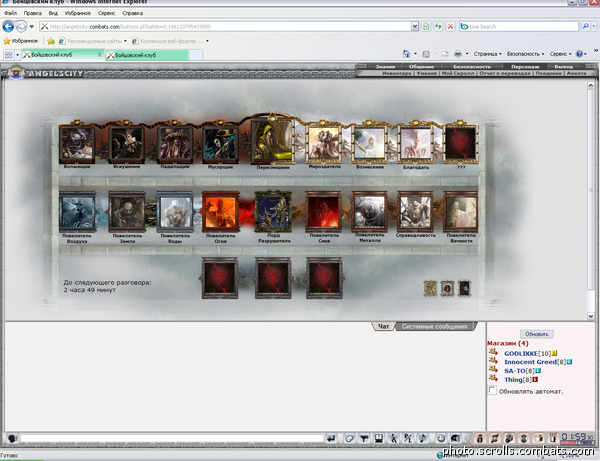Switch to the Чат tab
Screen dimensions: 600x461
(x=383, y=326)
